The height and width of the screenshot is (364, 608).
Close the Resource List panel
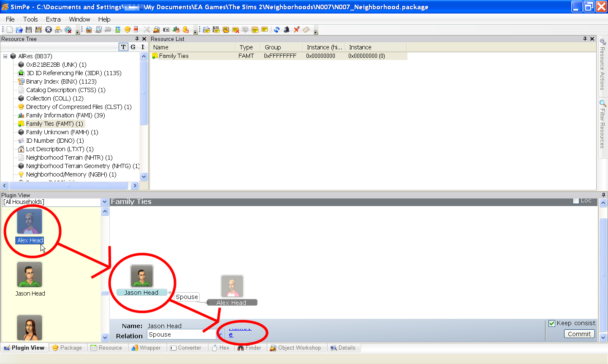pos(592,39)
